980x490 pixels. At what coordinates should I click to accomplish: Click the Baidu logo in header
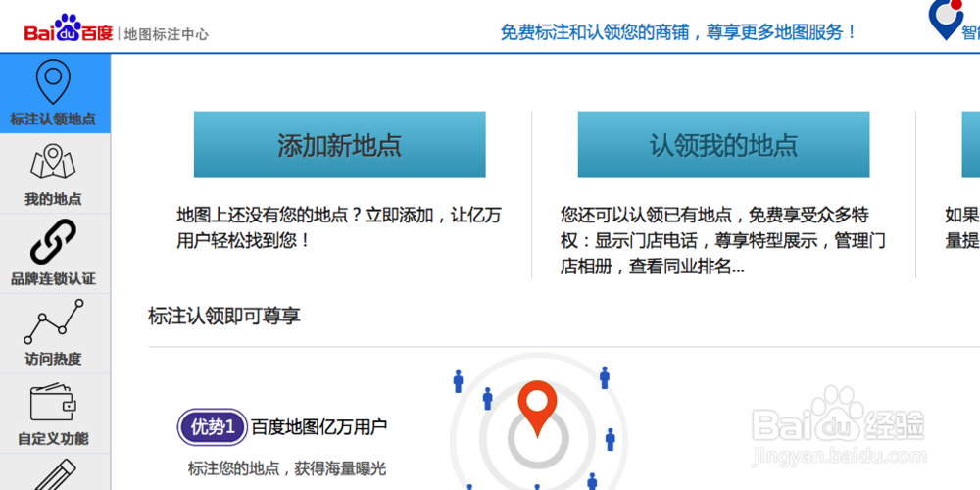point(69,29)
